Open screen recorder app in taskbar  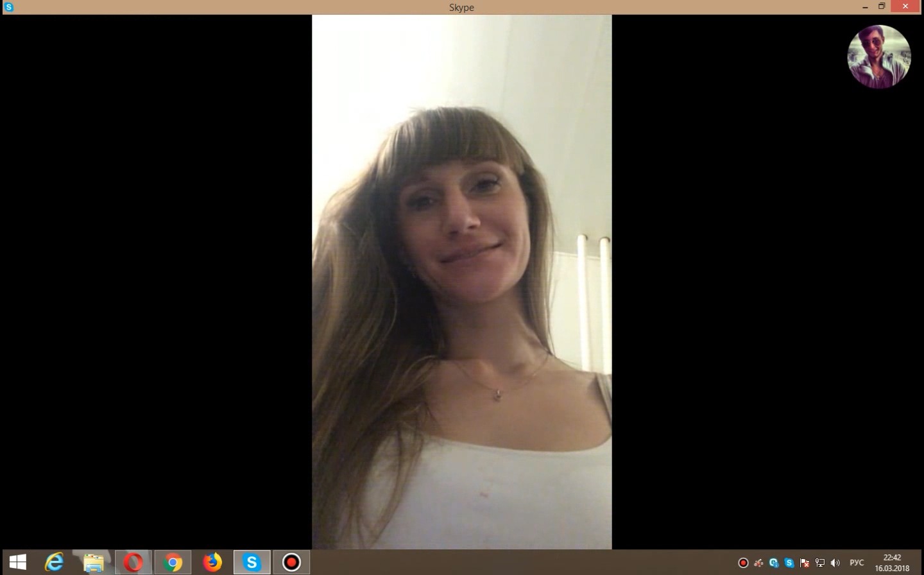pos(291,563)
